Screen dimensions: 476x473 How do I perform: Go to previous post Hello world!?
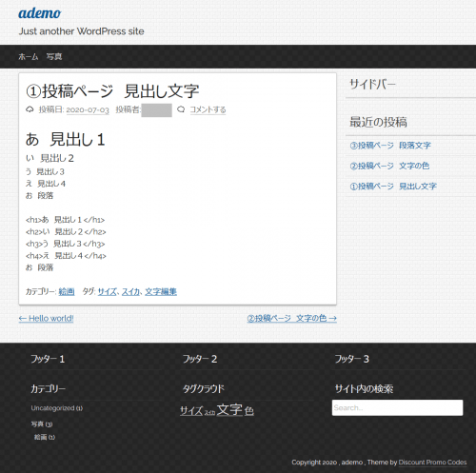tap(47, 318)
